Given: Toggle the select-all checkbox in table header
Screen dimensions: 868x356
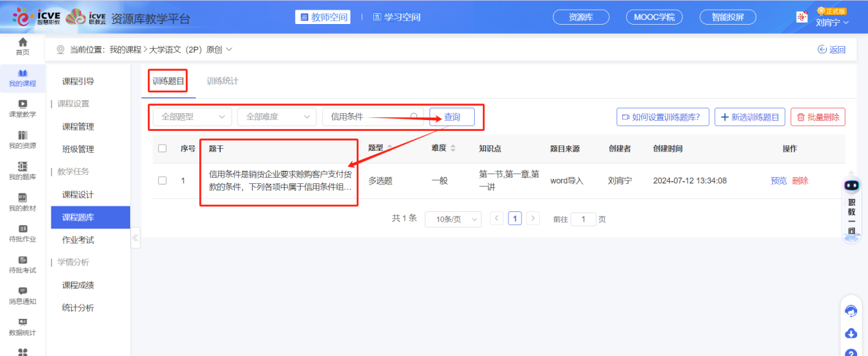Looking at the screenshot, I should click(162, 148).
